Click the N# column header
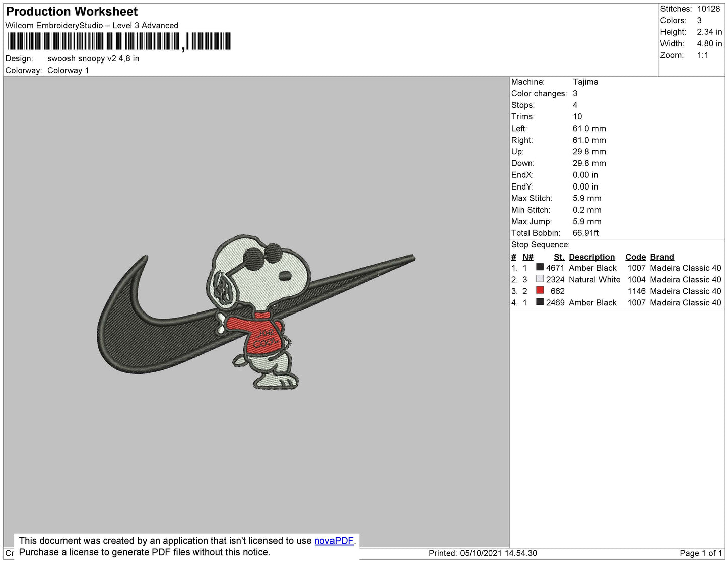Image resolution: width=728 pixels, height=563 pixels. click(527, 257)
